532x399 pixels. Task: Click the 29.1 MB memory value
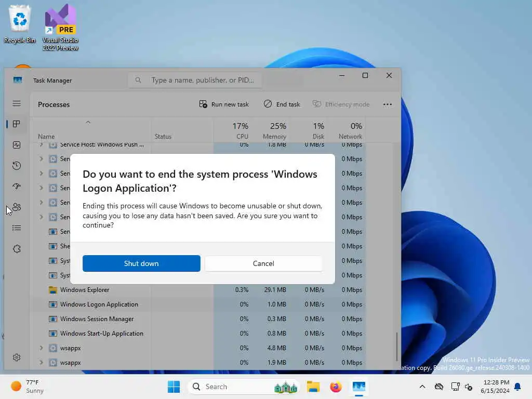pos(275,290)
